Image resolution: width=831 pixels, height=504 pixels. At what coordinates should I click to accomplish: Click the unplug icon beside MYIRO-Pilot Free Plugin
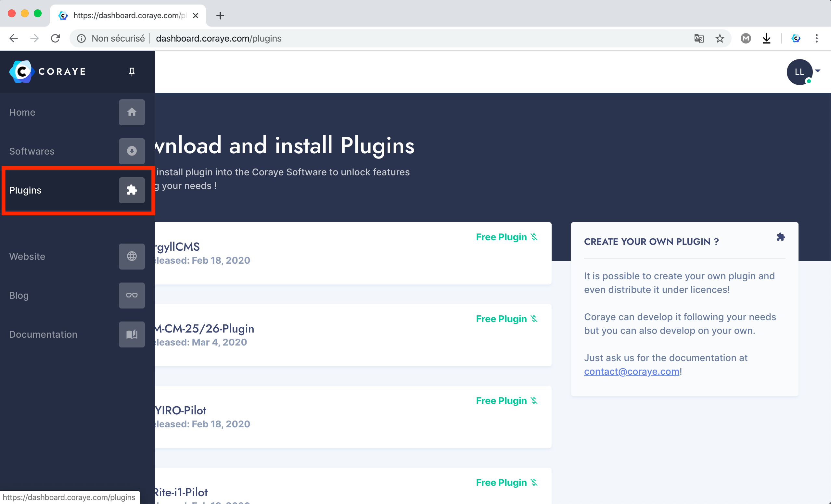tap(534, 400)
